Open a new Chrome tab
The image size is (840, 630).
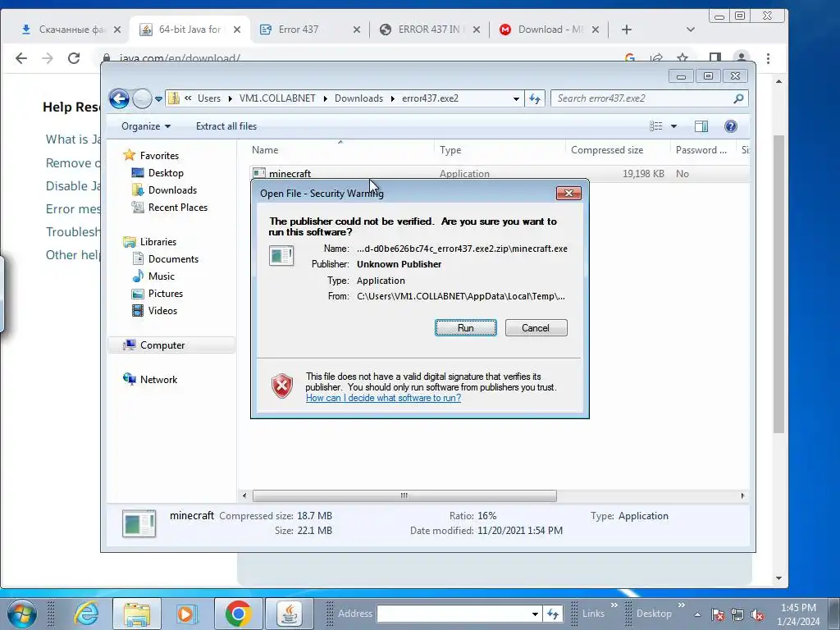[x=626, y=30]
